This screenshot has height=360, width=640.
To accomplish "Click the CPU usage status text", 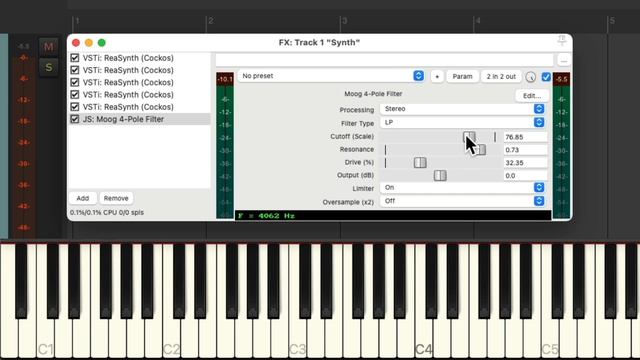I will (x=107, y=212).
